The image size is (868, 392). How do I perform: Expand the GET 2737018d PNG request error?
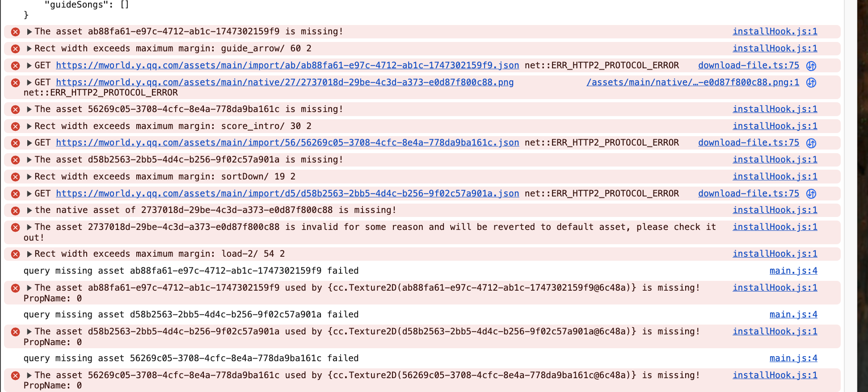click(x=29, y=83)
